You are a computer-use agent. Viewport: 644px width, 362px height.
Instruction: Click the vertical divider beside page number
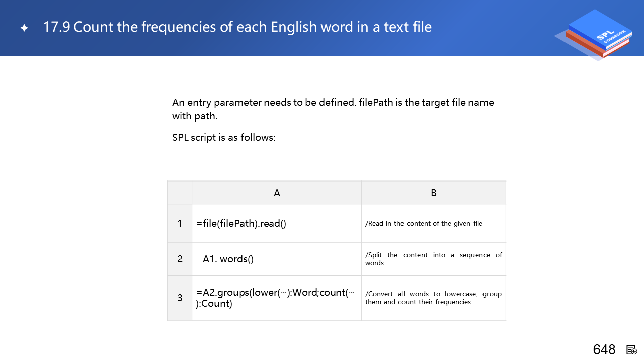[621, 350]
